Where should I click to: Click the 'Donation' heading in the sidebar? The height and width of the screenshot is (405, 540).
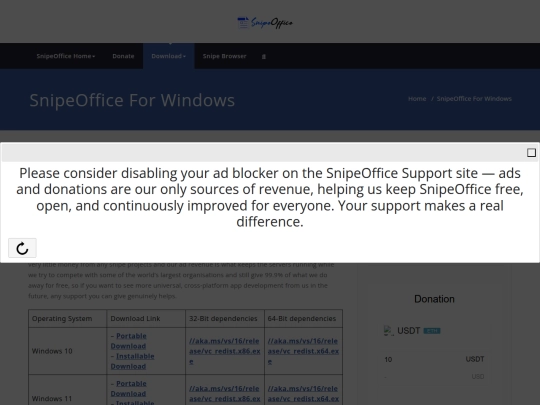[434, 299]
